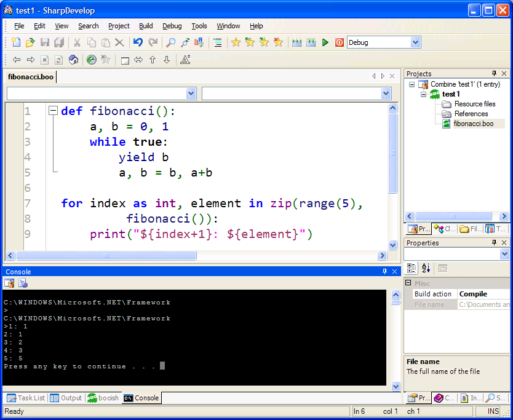The image size is (513, 420).
Task: Click the first build icon left of Run
Action: [x=296, y=42]
